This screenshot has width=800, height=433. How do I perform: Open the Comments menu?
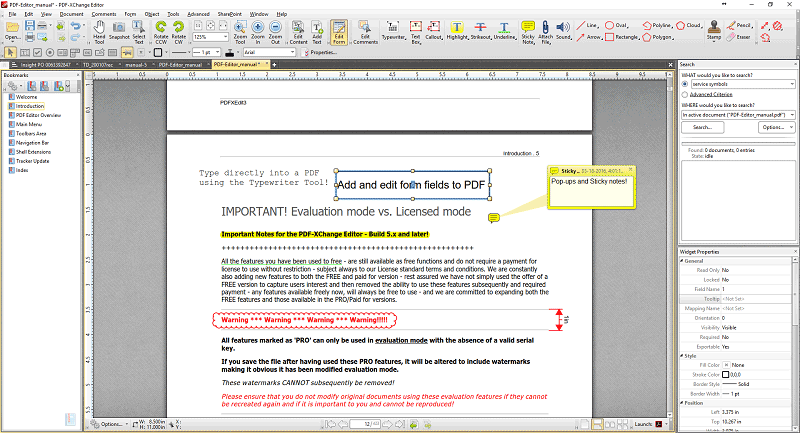pyautogui.click(x=103, y=14)
